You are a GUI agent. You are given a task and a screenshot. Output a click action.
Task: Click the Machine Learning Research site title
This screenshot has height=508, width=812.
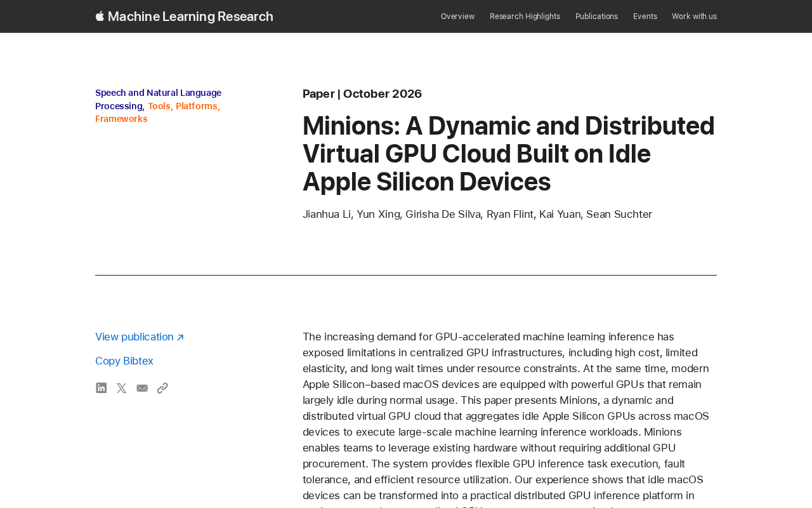190,17
